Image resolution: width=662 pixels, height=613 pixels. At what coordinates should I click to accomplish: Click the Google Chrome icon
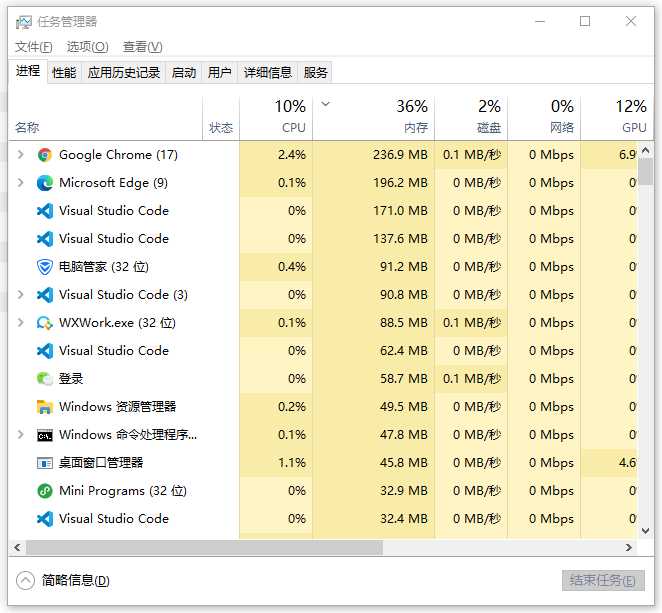click(x=45, y=155)
